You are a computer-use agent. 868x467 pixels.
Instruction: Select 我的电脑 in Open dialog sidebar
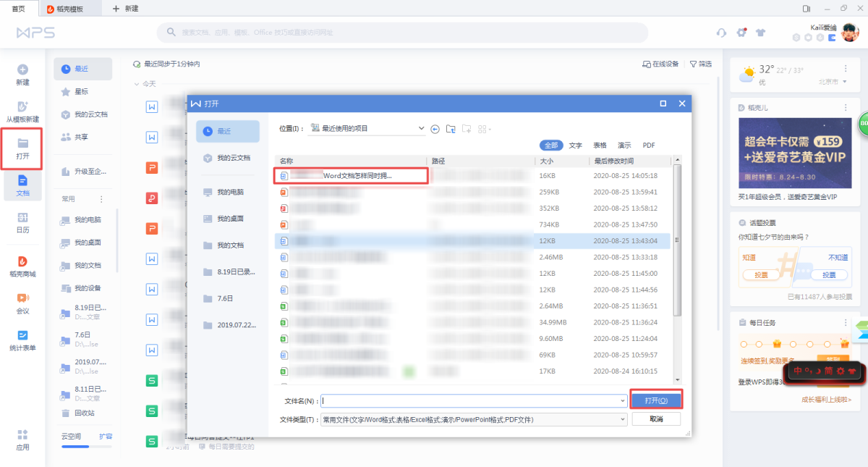tap(228, 192)
